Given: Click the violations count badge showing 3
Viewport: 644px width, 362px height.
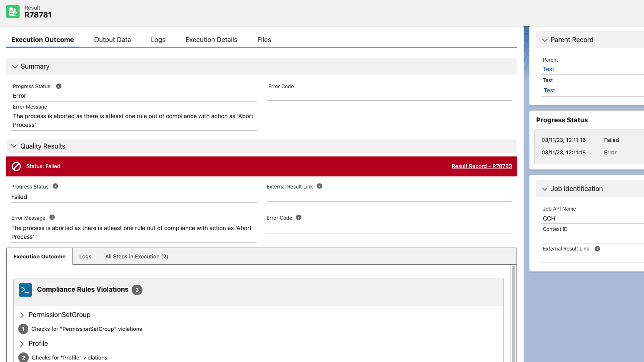Looking at the screenshot, I should coord(137,290).
